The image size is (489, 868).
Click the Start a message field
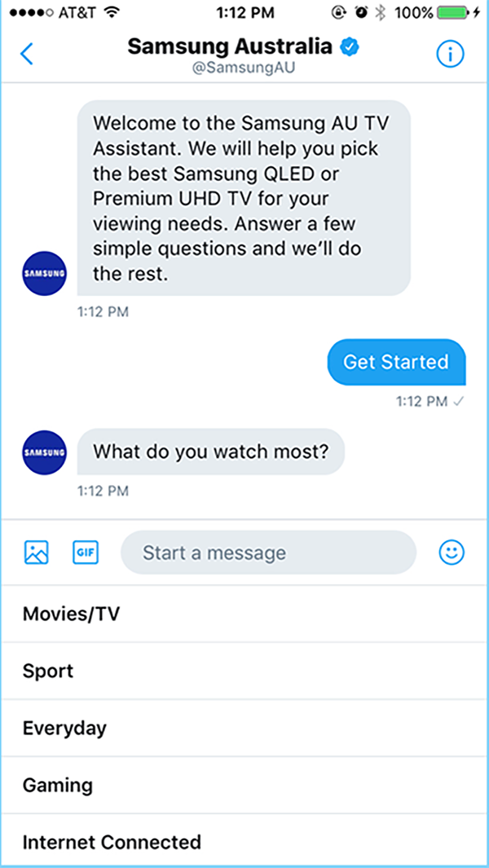(269, 552)
